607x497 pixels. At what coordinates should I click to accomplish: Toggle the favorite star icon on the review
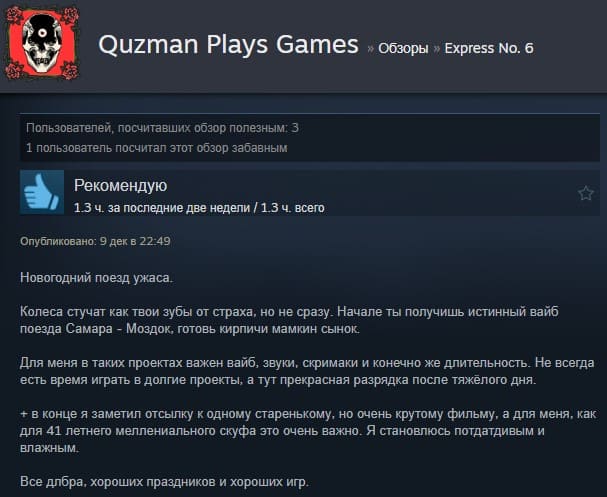click(586, 193)
